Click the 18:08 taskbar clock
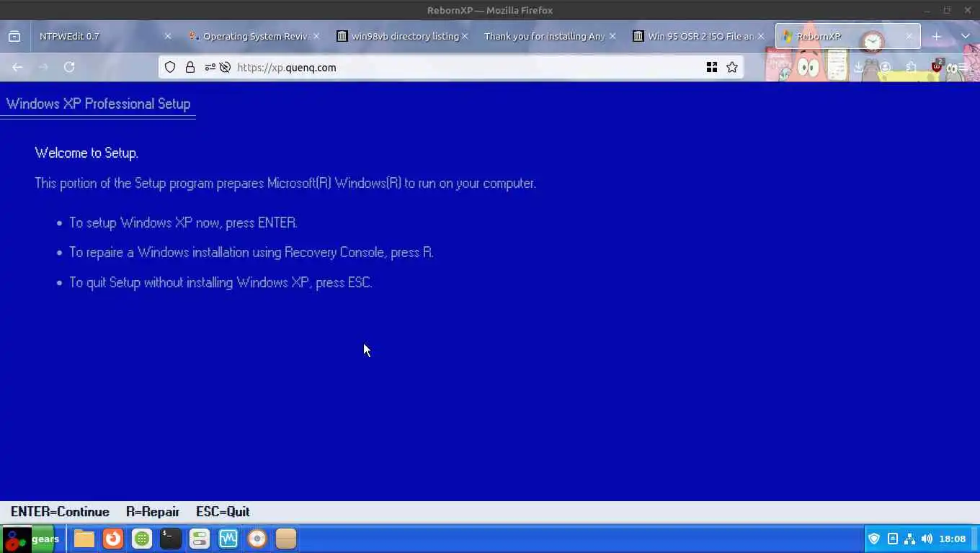 (x=953, y=539)
